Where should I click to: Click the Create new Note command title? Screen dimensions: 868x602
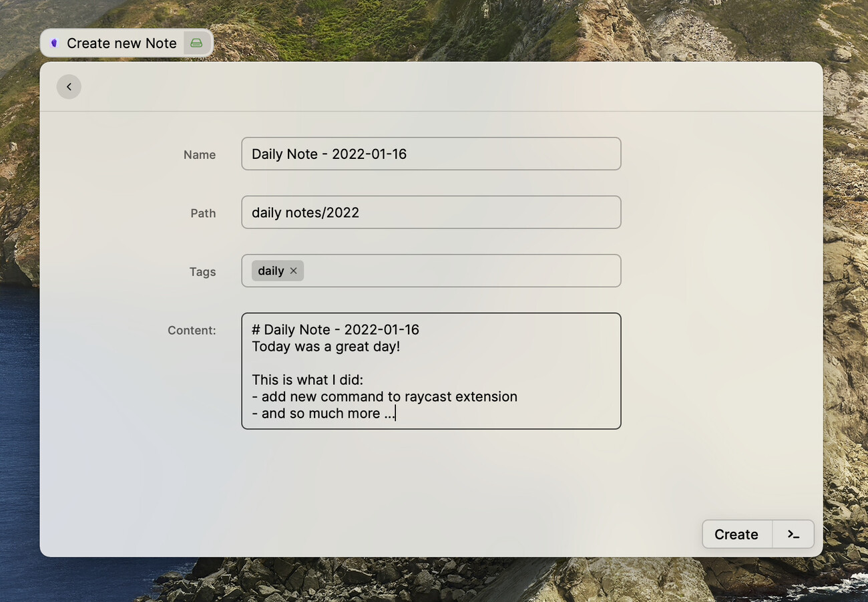pos(122,43)
